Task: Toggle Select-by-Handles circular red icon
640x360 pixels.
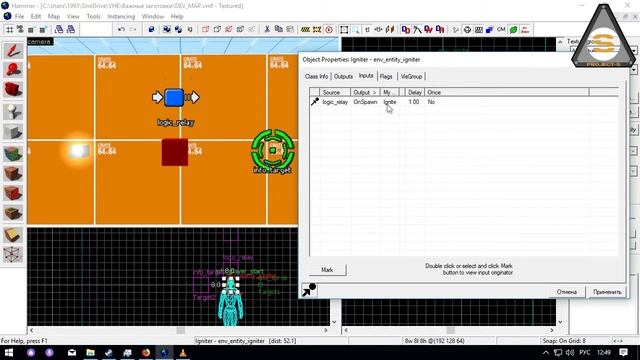Action: coord(329,29)
